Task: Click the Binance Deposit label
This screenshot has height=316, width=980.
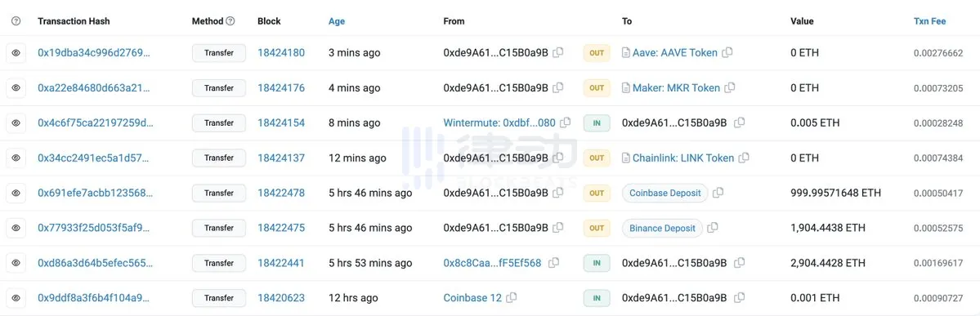Action: (x=663, y=228)
